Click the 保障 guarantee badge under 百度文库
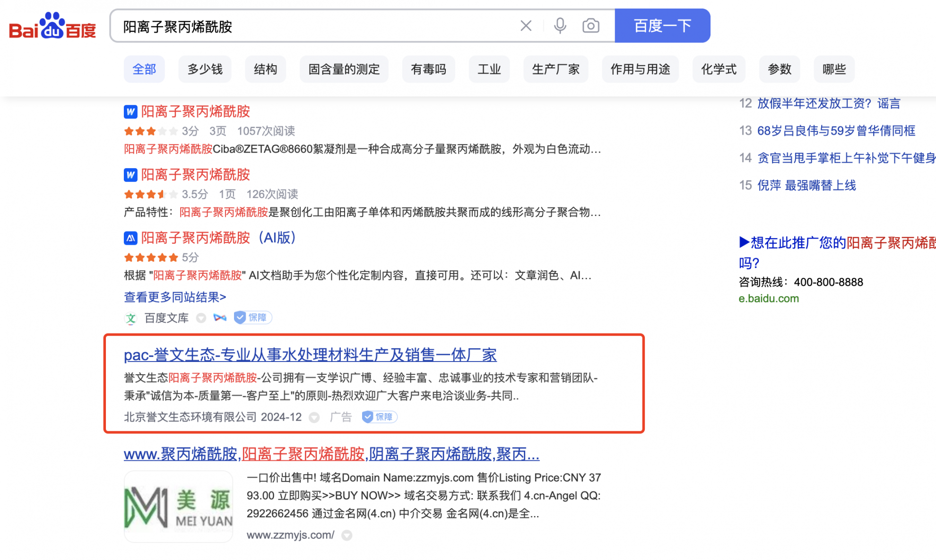 pos(253,318)
